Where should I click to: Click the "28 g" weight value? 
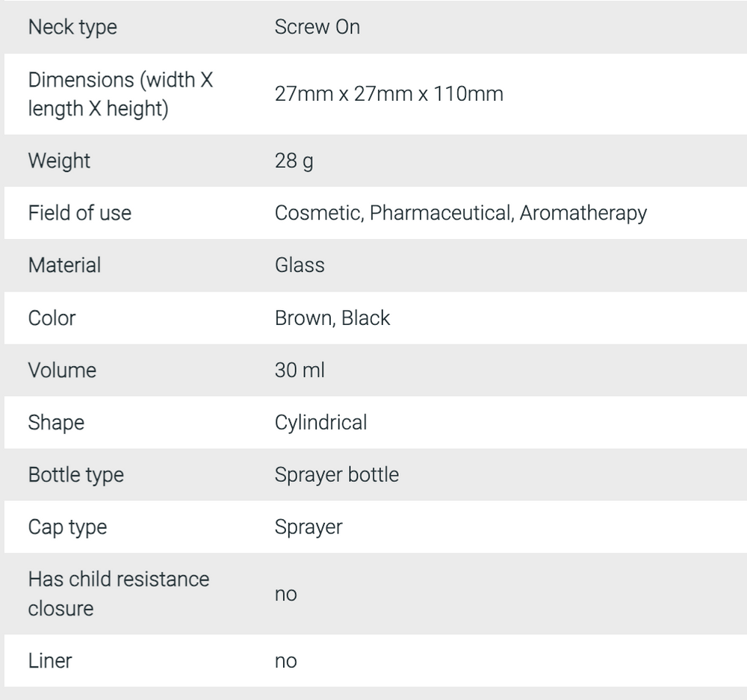coord(294,161)
